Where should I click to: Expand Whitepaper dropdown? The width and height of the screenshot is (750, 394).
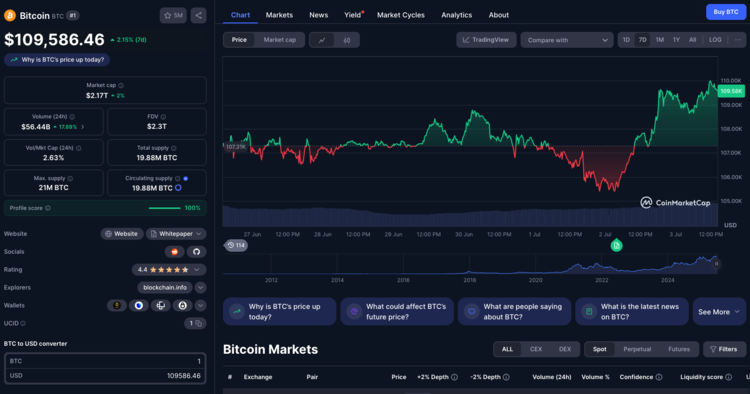(176, 234)
